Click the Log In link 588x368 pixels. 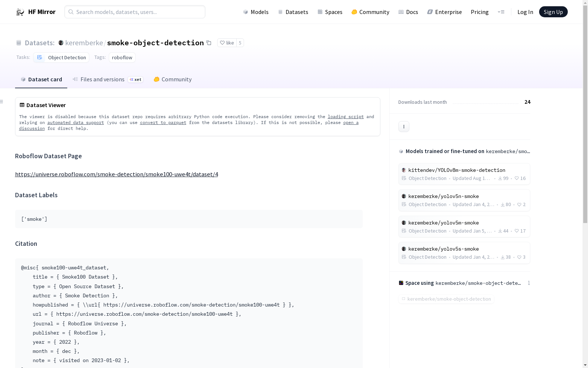(x=525, y=12)
